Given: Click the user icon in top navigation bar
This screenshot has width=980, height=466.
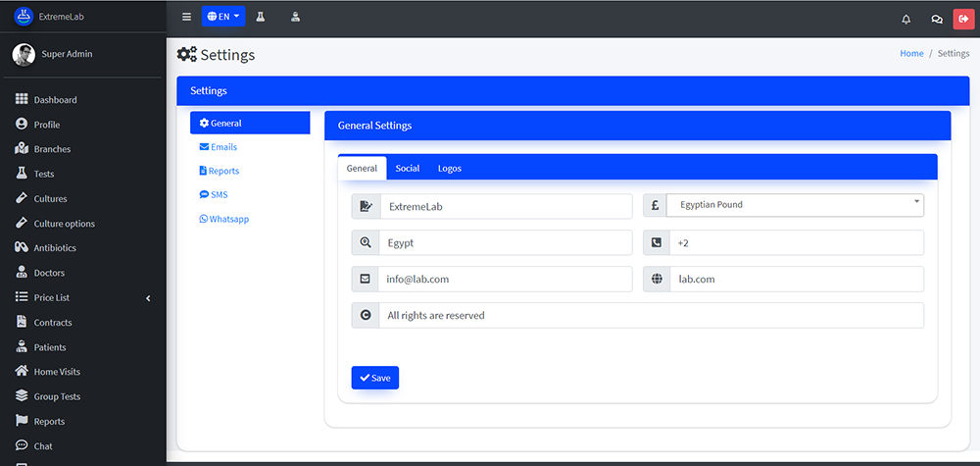Looking at the screenshot, I should coord(295,17).
